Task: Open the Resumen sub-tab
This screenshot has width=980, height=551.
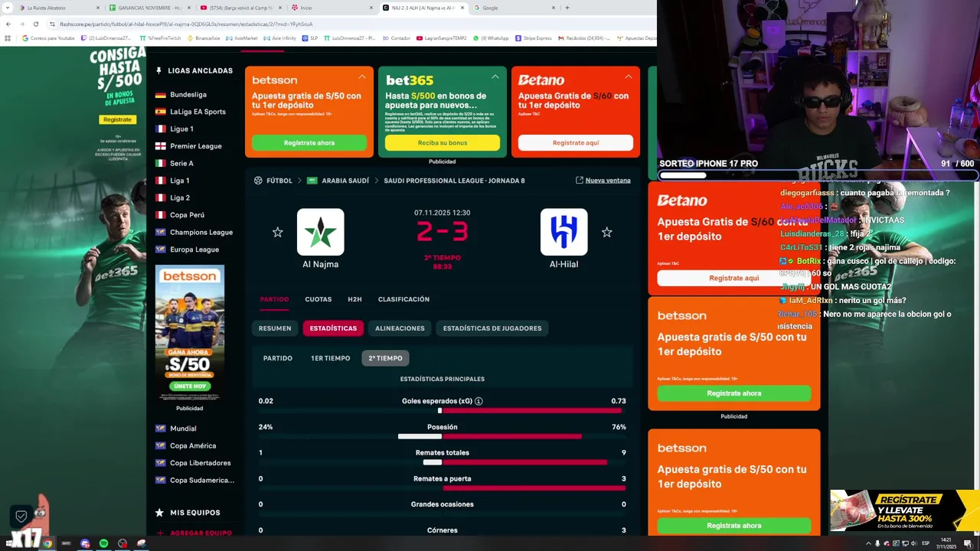Action: click(275, 328)
